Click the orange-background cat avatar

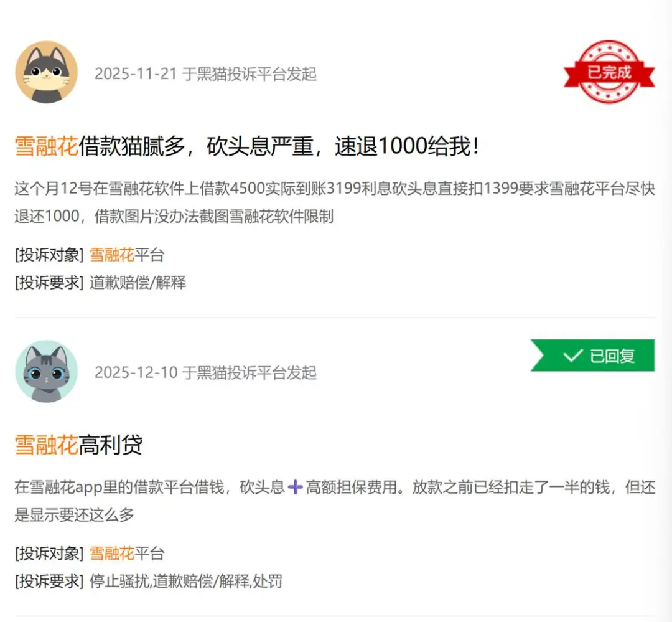point(47,72)
